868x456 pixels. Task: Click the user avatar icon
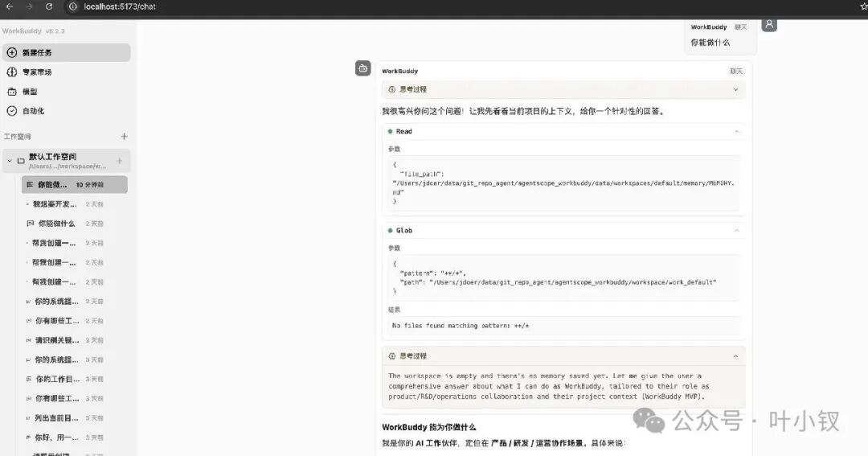[769, 24]
